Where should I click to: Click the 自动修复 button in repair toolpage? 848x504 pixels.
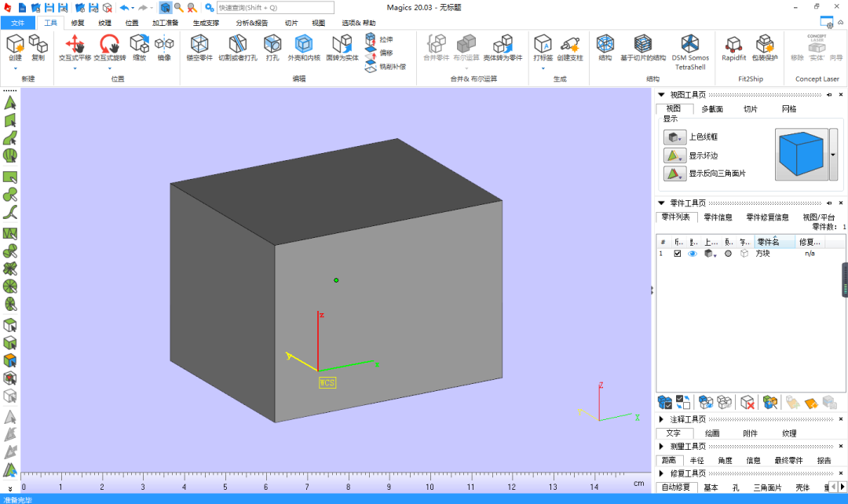(675, 487)
